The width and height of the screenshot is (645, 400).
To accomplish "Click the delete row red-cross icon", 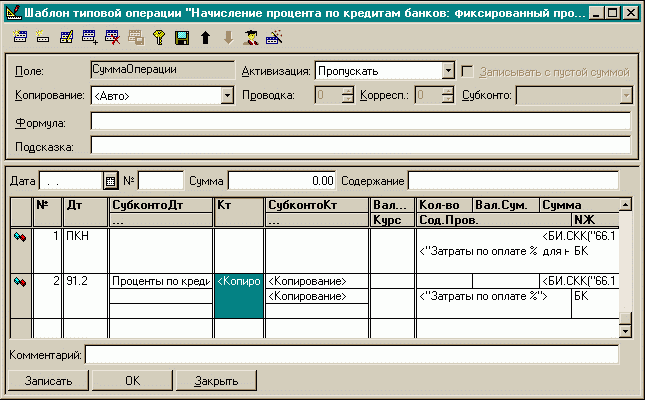I will pos(112,38).
